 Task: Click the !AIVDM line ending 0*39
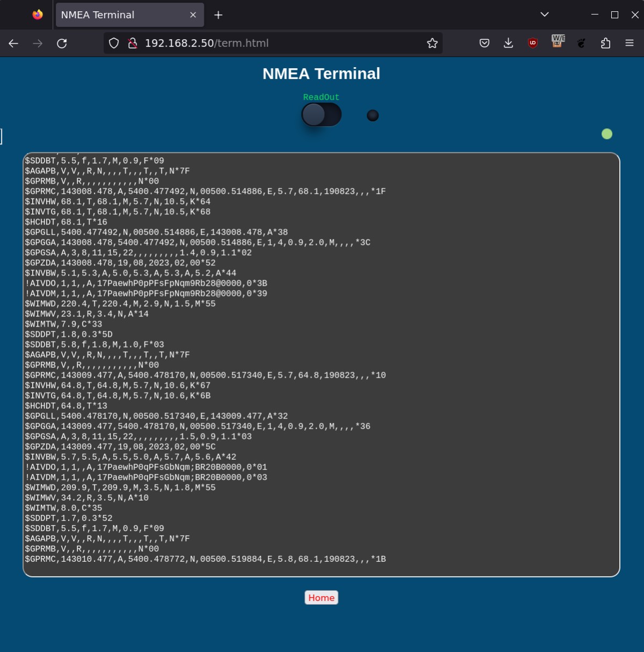[146, 294]
